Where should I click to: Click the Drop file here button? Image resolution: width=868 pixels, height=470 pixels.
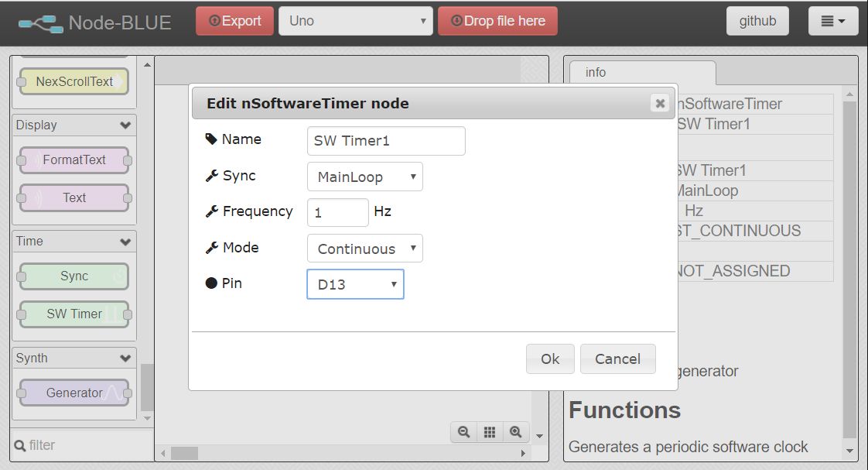(497, 21)
